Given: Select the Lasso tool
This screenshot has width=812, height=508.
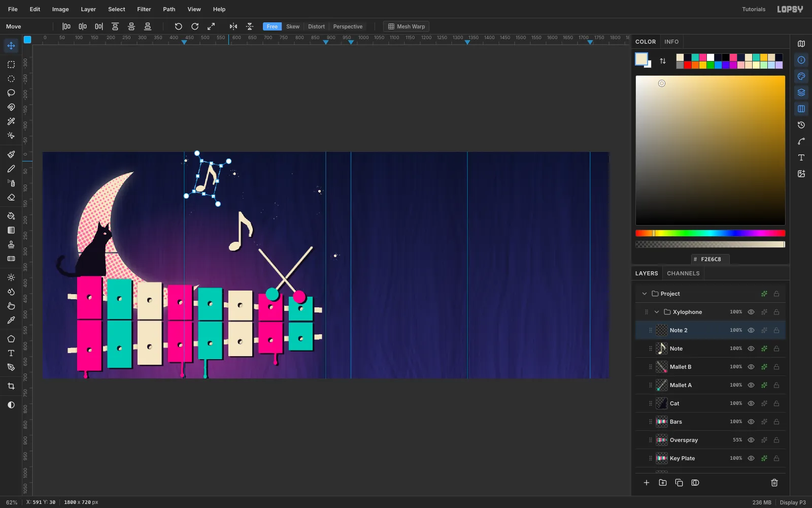Looking at the screenshot, I should [11, 93].
